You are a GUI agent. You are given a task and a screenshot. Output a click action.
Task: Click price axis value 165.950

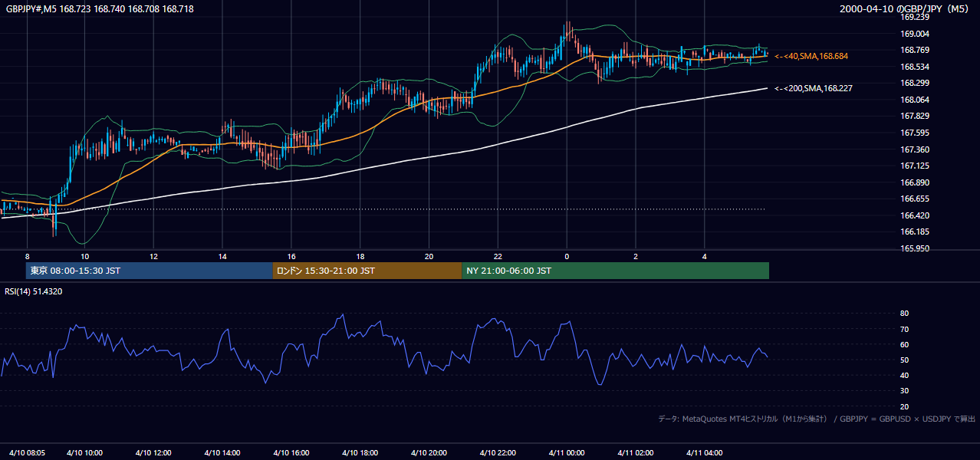[914, 248]
